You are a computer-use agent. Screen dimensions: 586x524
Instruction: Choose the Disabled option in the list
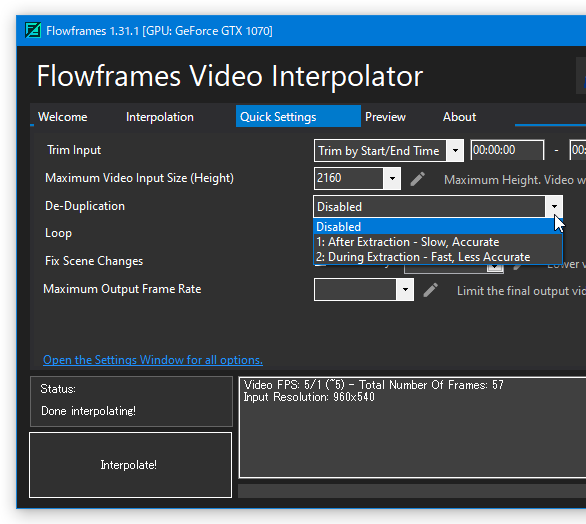(438, 227)
